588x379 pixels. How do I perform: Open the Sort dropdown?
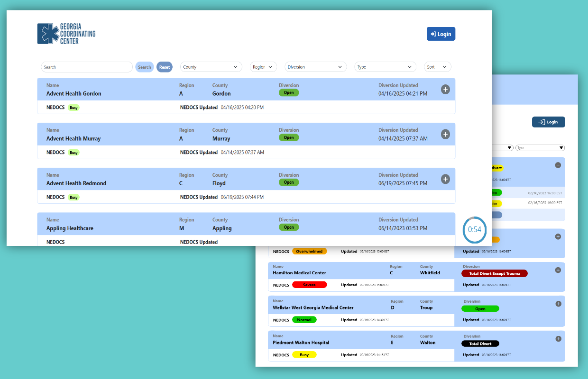(x=437, y=67)
